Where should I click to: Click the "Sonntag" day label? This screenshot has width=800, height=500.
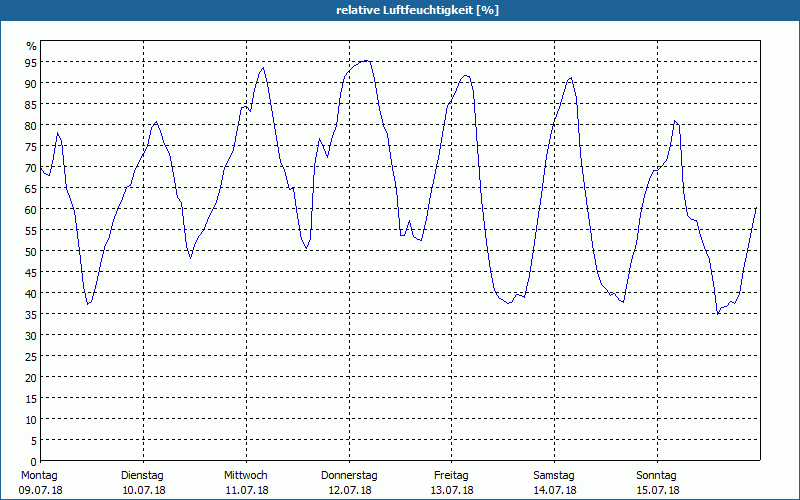(657, 475)
